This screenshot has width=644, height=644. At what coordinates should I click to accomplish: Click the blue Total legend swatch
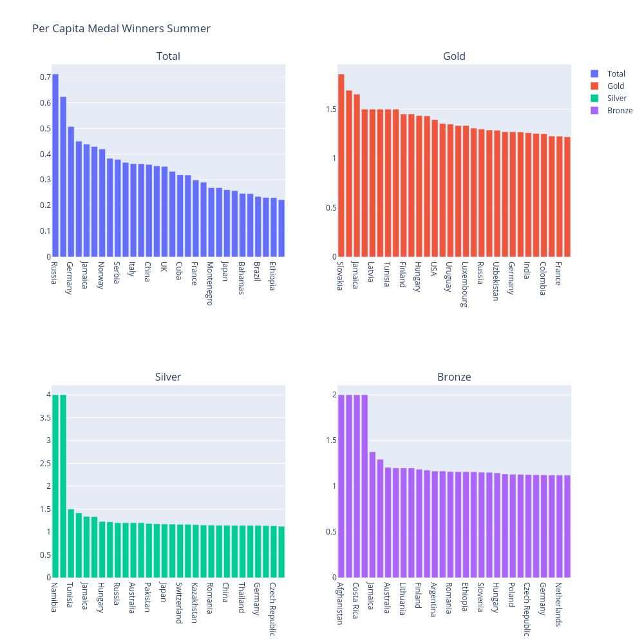594,73
